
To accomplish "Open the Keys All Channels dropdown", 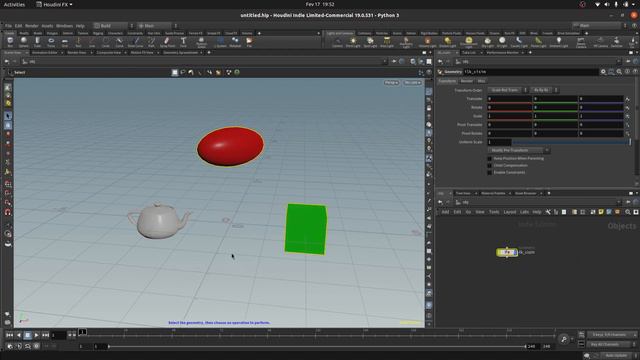I will pos(611,335).
